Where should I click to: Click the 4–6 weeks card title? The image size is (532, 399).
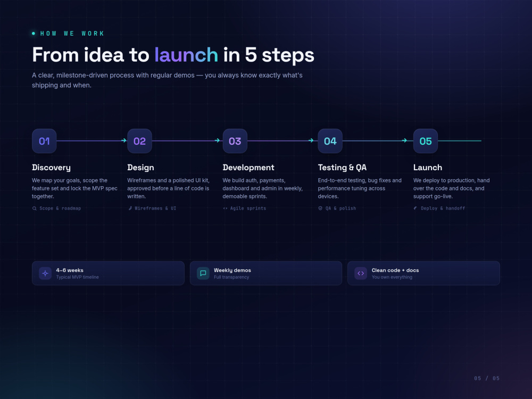tap(70, 270)
